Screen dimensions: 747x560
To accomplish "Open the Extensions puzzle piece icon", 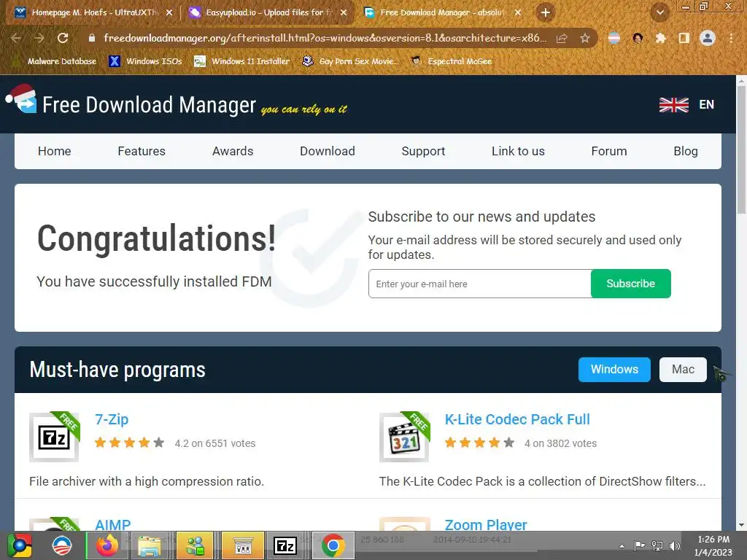I will [x=660, y=38].
